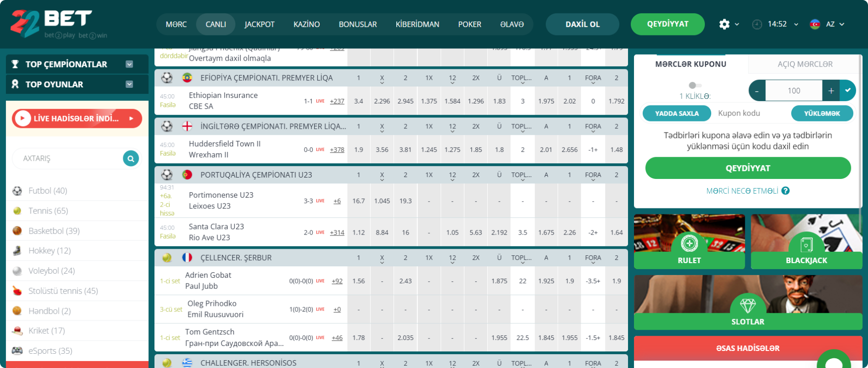The image size is (868, 368).
Task: Select the Həndbol ball icon
Action: pos(17,311)
